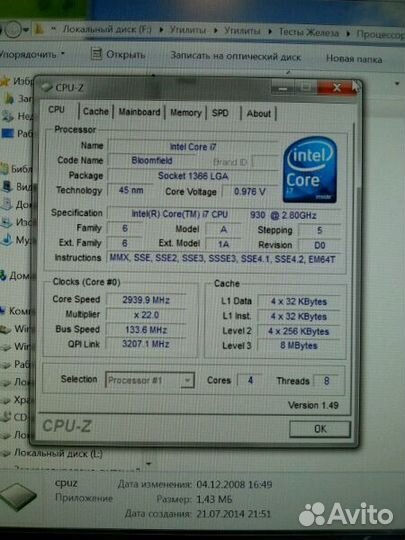Image resolution: width=405 pixels, height=540 pixels.
Task: Click the L1 Data value 4 x 32 KBytes
Action: tap(298, 302)
